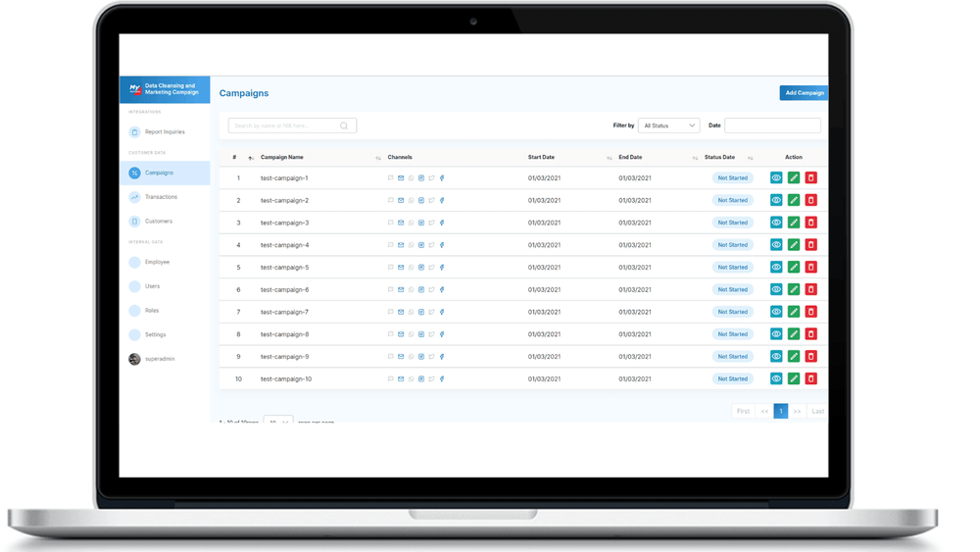The image size is (980, 552).
Task: Click the WhatsApp channel icon for test-campaign-3
Action: [412, 223]
